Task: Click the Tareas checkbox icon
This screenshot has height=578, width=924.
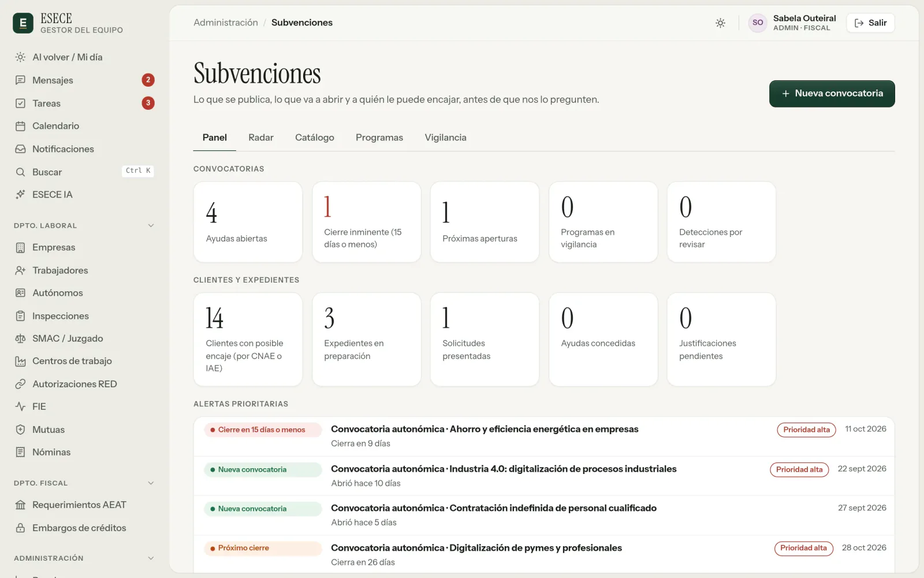Action: 20,103
